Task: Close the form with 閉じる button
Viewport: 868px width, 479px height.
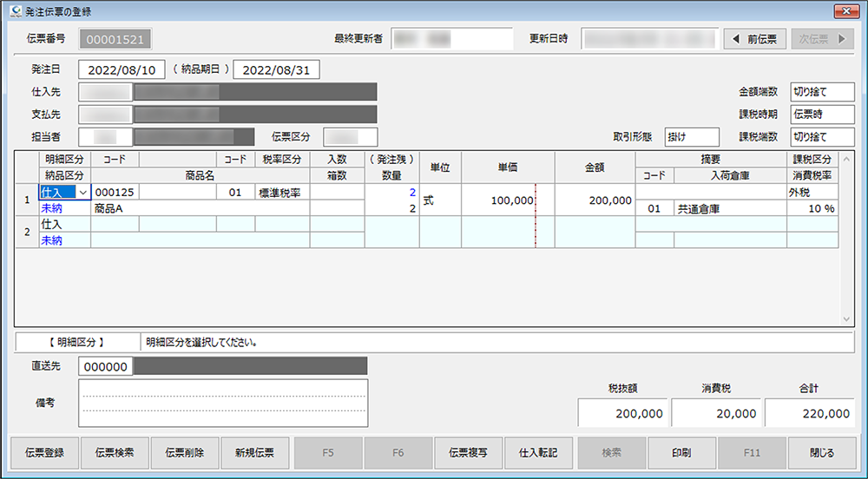Action: (x=822, y=452)
